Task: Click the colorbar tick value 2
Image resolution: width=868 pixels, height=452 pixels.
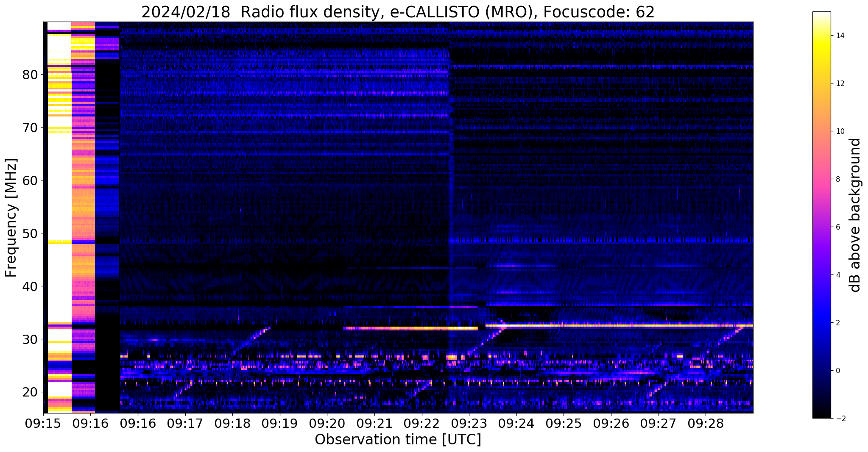Action: pos(837,323)
